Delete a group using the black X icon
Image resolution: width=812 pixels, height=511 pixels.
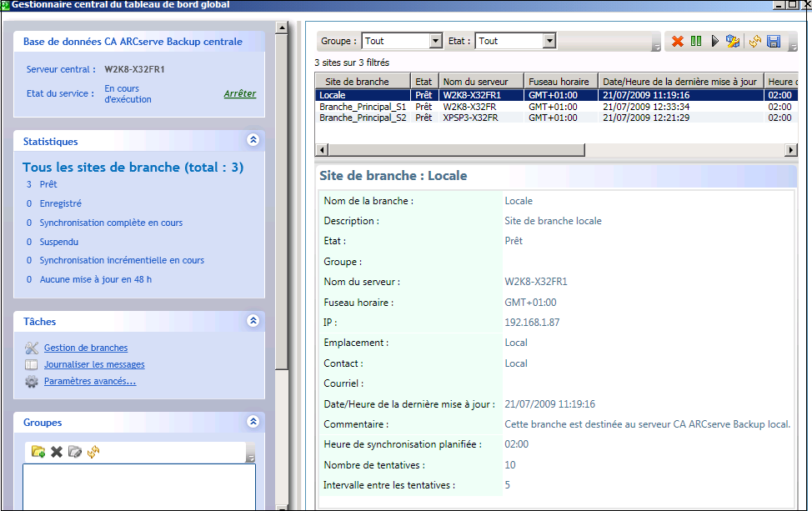[55, 452]
